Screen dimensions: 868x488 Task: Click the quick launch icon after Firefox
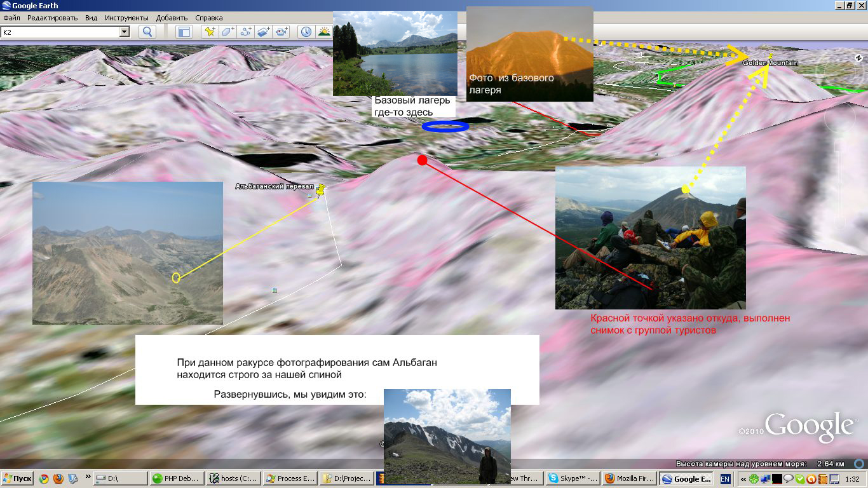click(x=73, y=479)
